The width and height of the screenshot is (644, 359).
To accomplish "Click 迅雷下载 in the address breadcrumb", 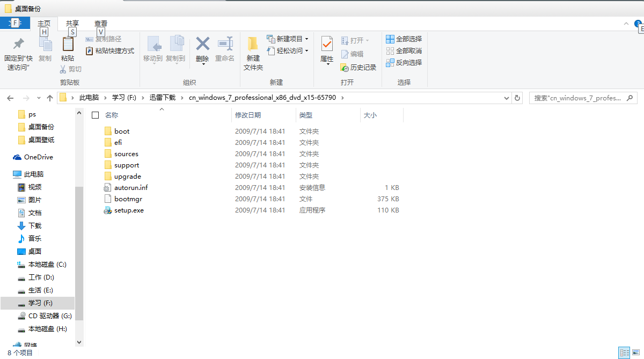I will pos(163,98).
